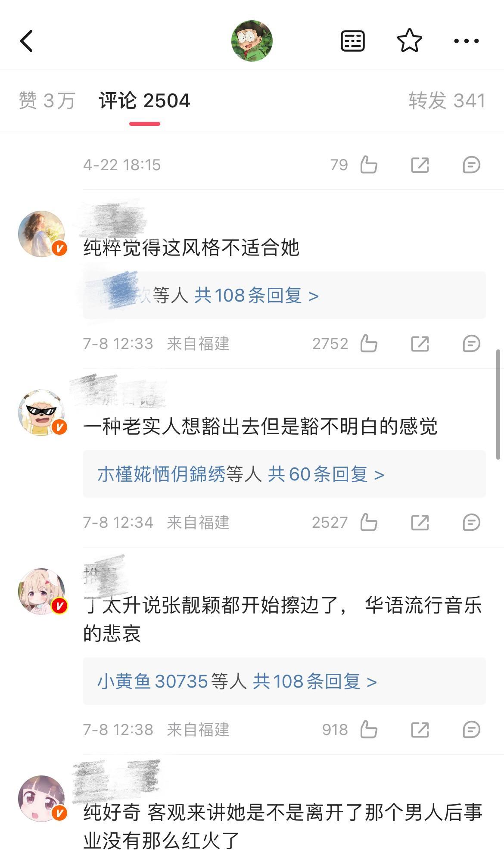Open the 小黄鱼30735 user link

tap(153, 682)
